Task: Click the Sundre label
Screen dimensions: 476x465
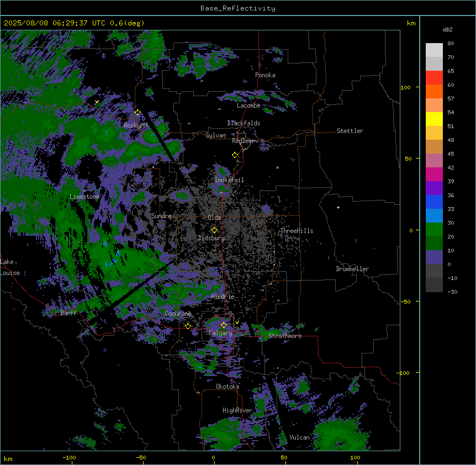Action: (161, 216)
